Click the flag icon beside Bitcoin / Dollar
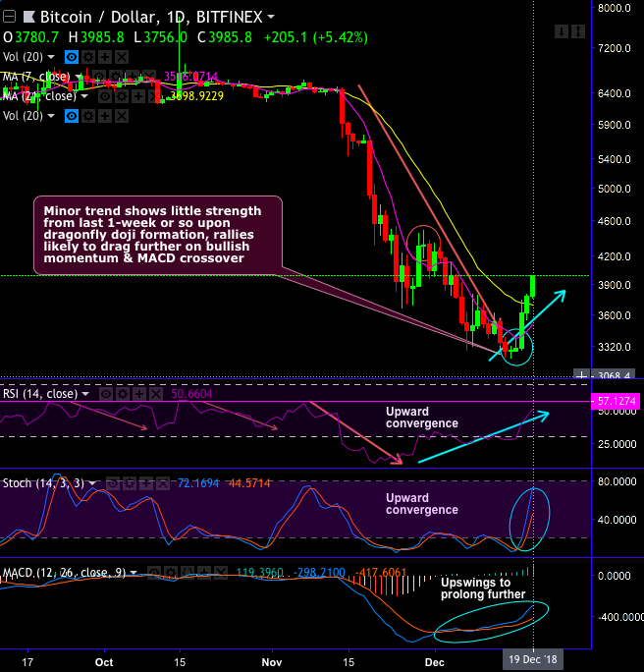Image resolution: width=644 pixels, height=672 pixels. click(29, 17)
